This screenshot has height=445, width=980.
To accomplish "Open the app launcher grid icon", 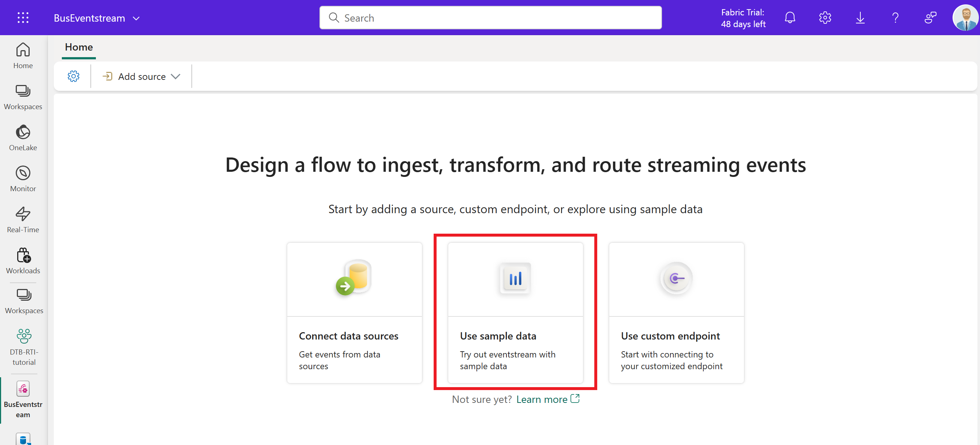I will (x=23, y=18).
